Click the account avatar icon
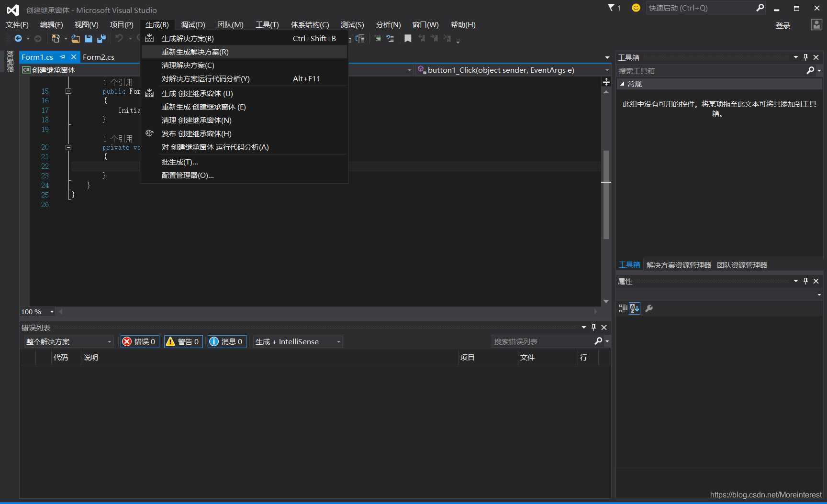The width and height of the screenshot is (827, 504). coord(816,25)
